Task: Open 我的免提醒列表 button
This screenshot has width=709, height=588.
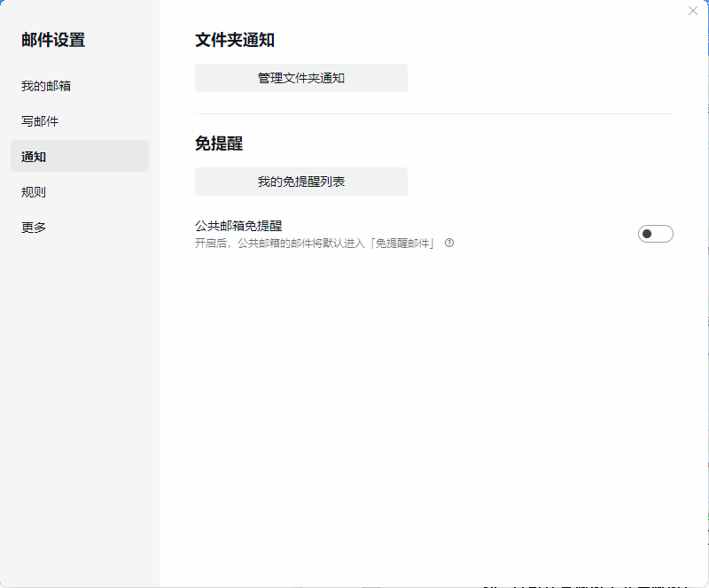Action: click(300, 182)
